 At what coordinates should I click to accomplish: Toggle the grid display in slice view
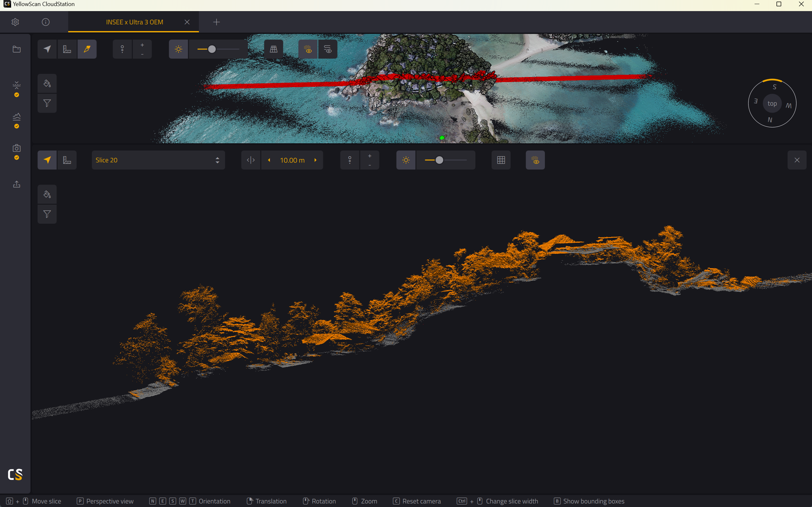point(501,160)
